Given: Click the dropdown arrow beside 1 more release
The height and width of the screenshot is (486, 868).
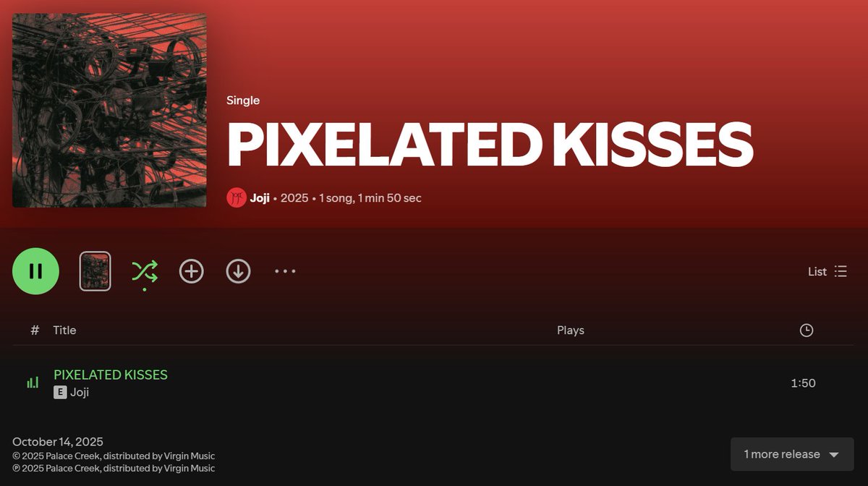Looking at the screenshot, I should [833, 455].
